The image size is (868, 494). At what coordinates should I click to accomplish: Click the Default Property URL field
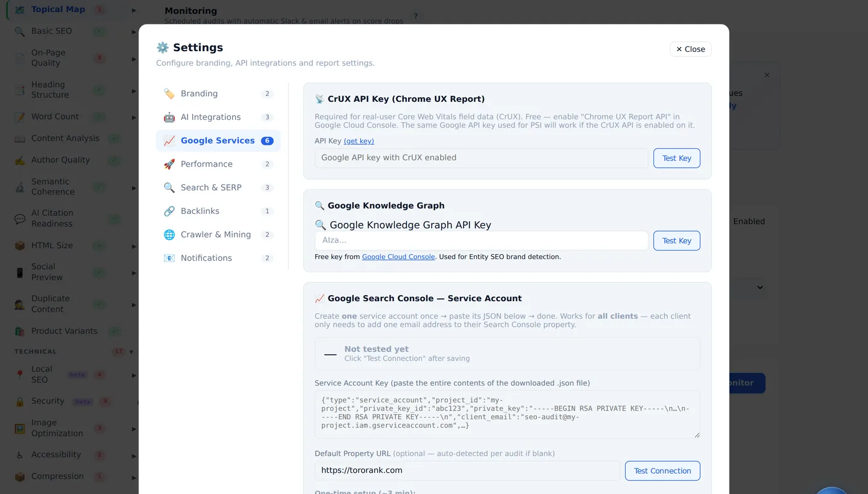[467, 471]
